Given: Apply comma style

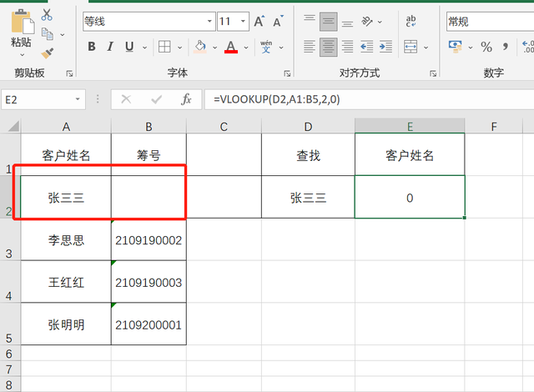Looking at the screenshot, I should coord(506,47).
